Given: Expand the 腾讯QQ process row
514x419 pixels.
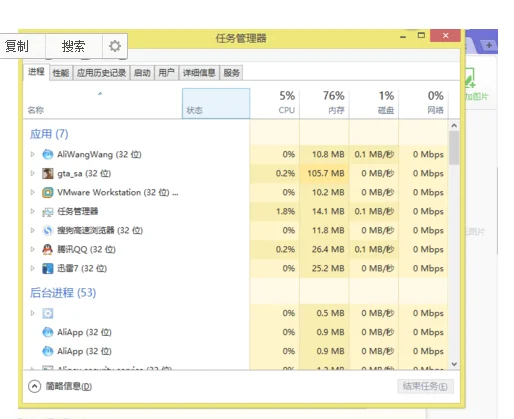Looking at the screenshot, I should tap(32, 249).
